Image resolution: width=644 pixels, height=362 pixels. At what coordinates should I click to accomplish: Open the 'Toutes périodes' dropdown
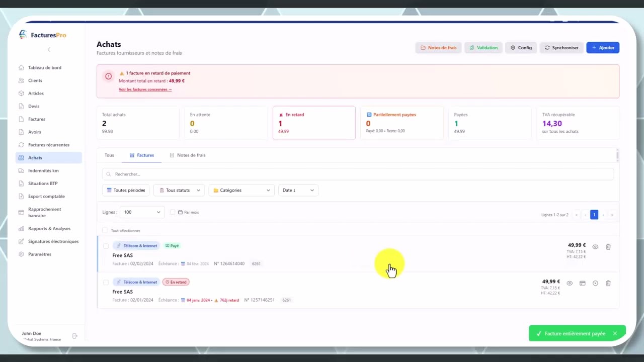click(126, 190)
